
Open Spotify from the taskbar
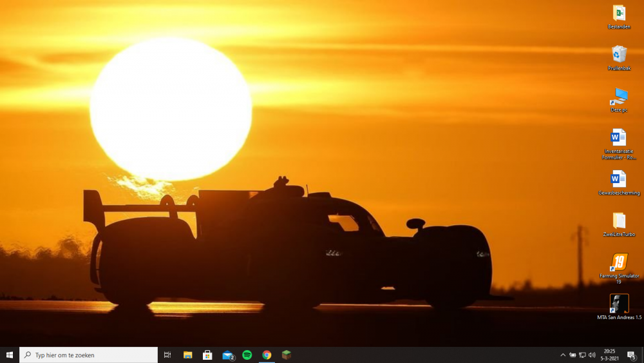(247, 355)
